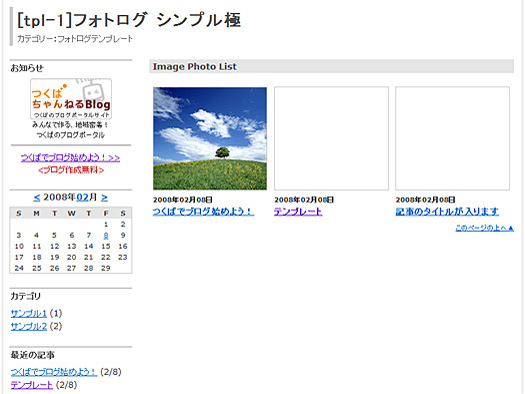Open 記事のタイトルが入ります link

[447, 212]
